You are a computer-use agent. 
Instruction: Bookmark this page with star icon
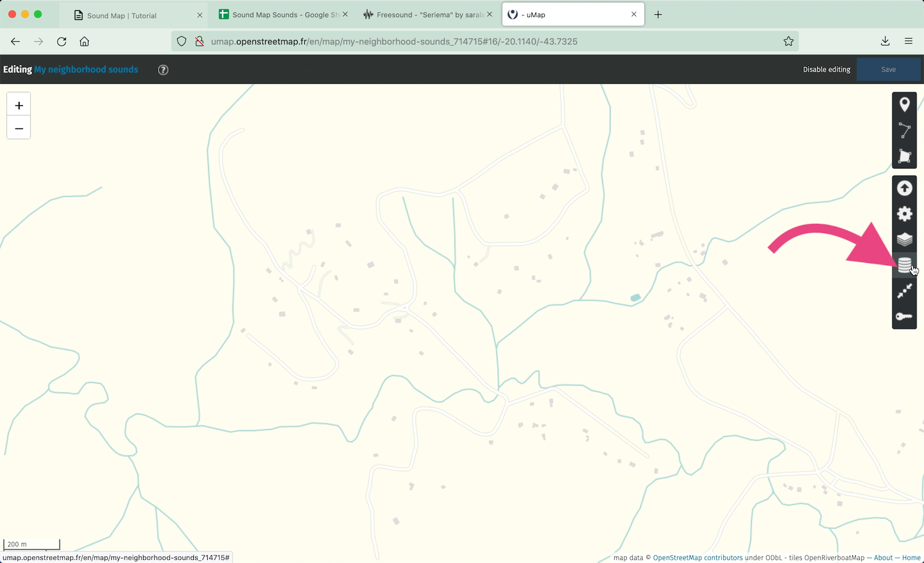tap(788, 41)
